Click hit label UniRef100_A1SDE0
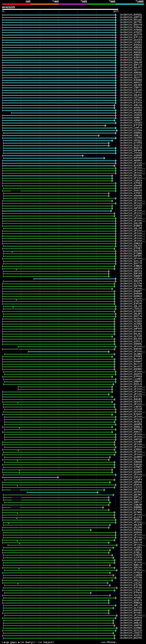146x644 pixels. (x=131, y=548)
